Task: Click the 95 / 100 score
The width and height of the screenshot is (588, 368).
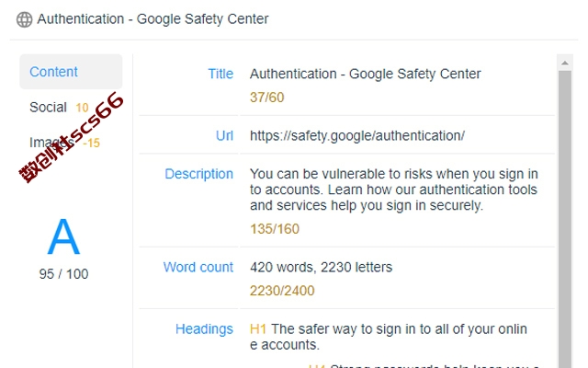Action: (x=63, y=274)
